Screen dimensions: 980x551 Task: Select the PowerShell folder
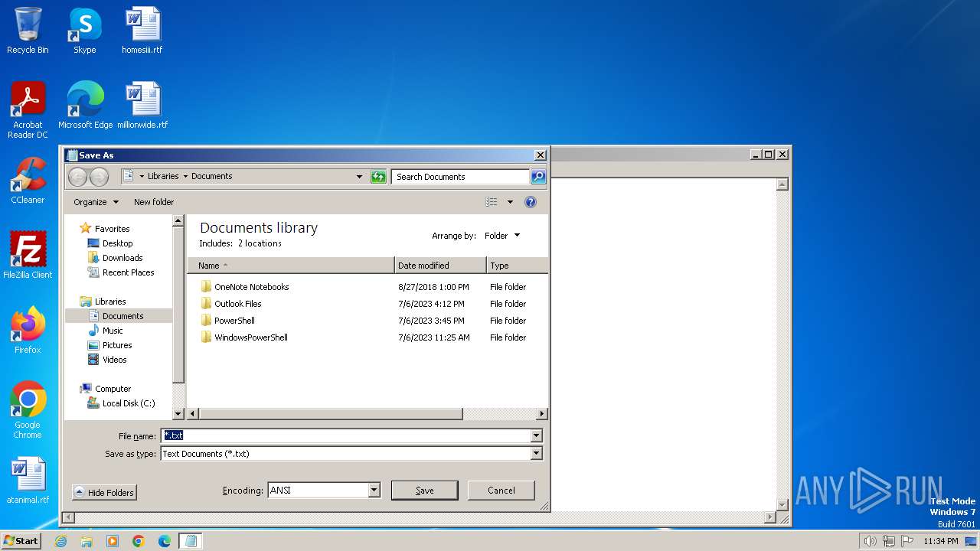pyautogui.click(x=227, y=321)
